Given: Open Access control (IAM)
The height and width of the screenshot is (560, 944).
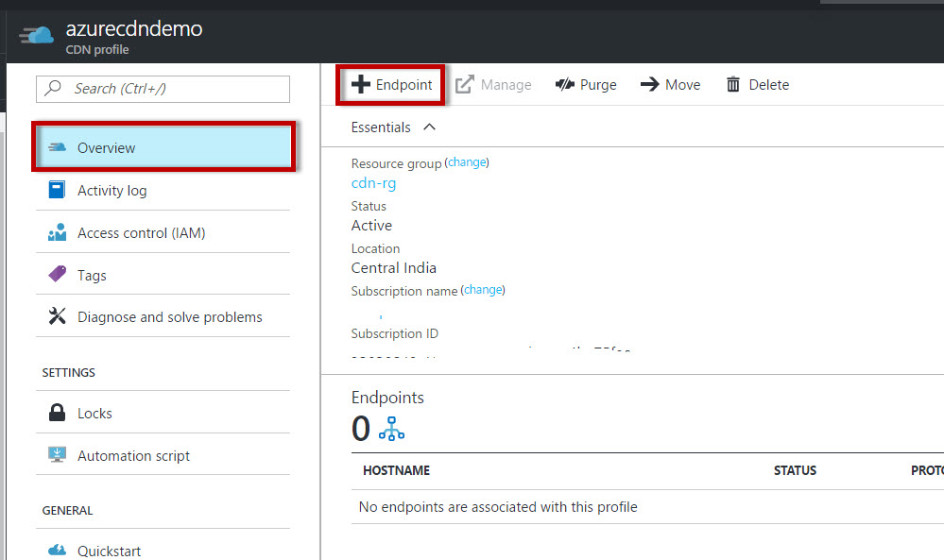Looking at the screenshot, I should (163, 232).
